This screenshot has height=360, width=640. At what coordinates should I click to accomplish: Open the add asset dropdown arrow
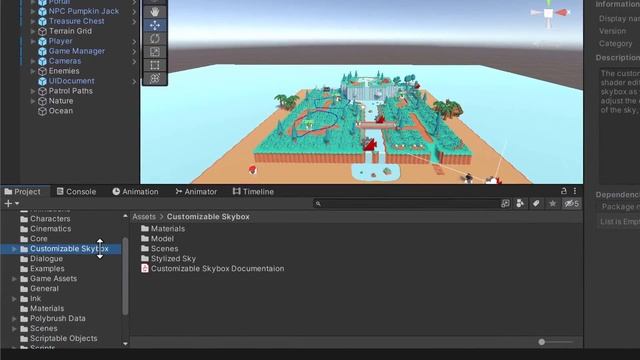tap(17, 203)
